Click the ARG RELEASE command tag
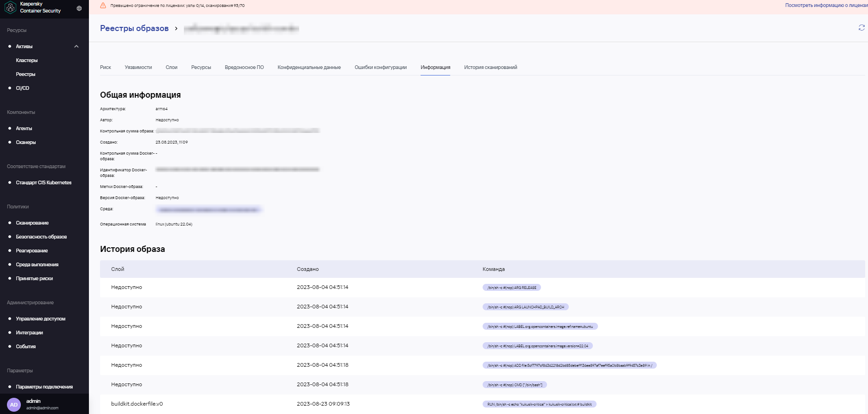 (511, 288)
